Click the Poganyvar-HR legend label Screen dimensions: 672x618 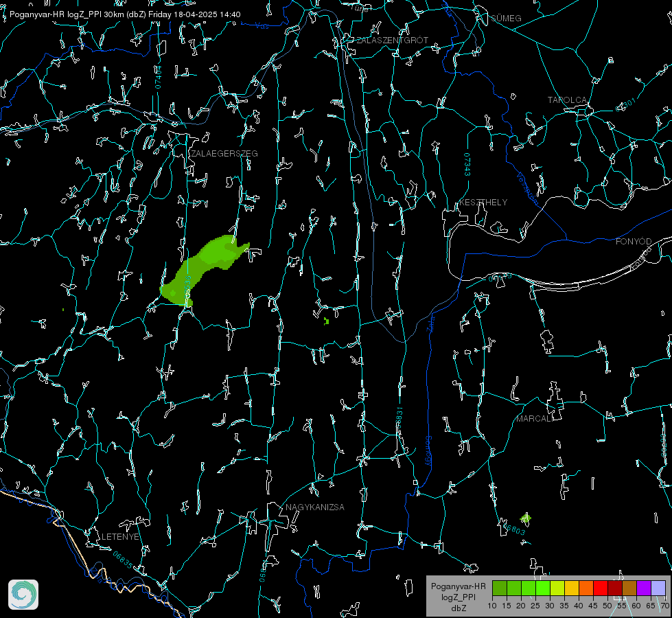pos(458,586)
